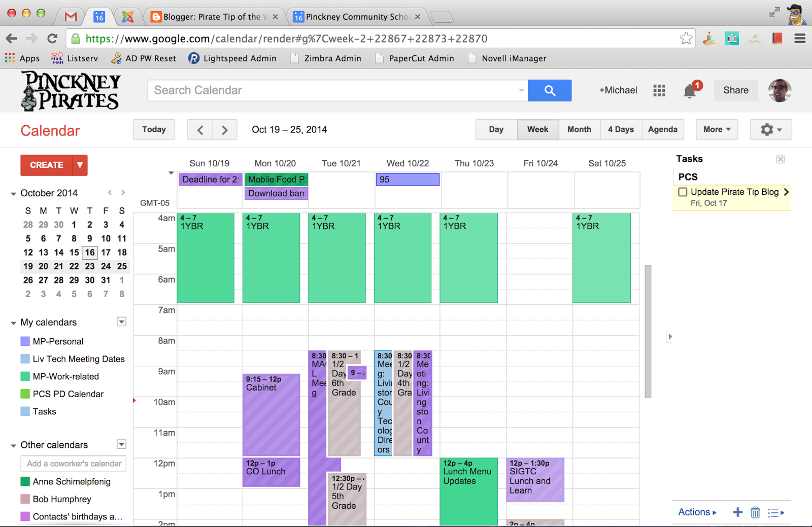Switch to Week view
This screenshot has width=812, height=527.
point(538,130)
